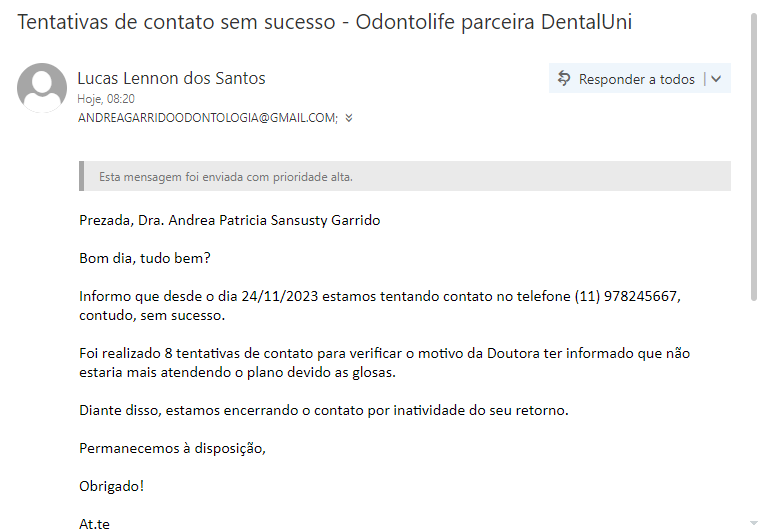The width and height of the screenshot is (763, 530).
Task: Click the high priority notice bar
Action: click(x=405, y=177)
